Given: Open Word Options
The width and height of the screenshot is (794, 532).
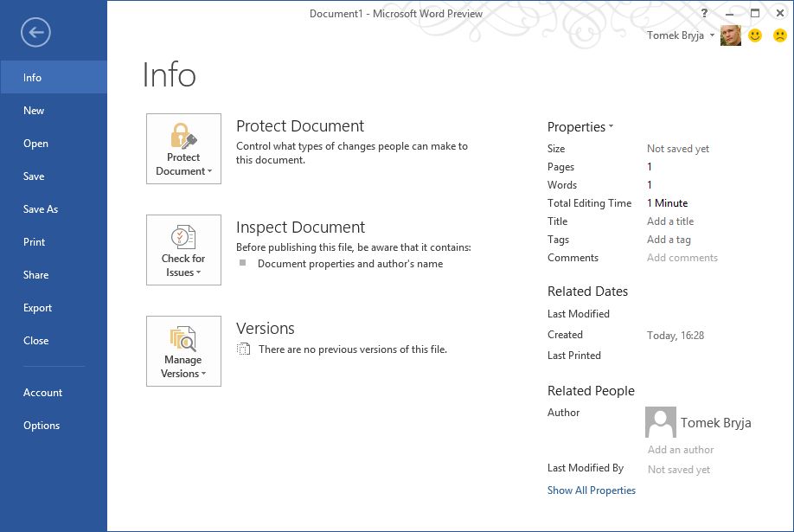Looking at the screenshot, I should coord(54,426).
